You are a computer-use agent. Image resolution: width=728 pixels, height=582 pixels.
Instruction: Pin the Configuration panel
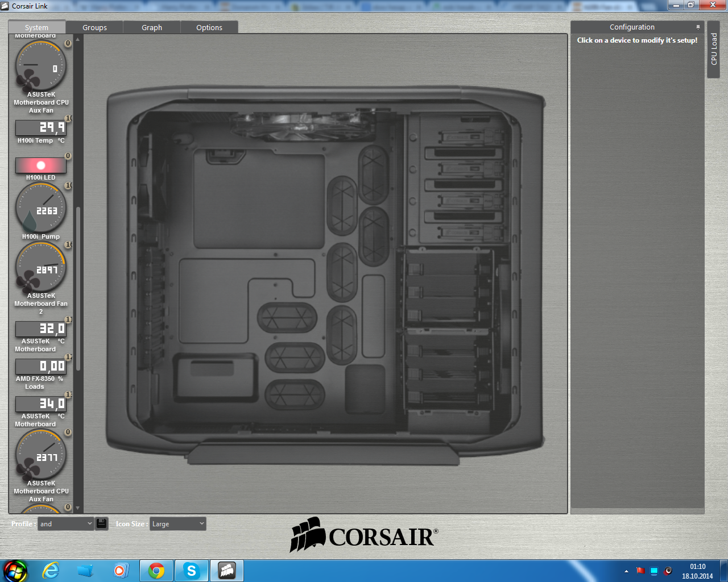pos(698,27)
